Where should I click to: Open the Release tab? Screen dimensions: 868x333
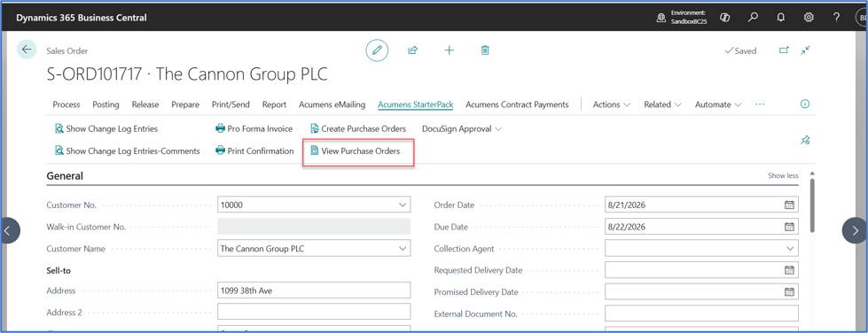click(x=145, y=104)
